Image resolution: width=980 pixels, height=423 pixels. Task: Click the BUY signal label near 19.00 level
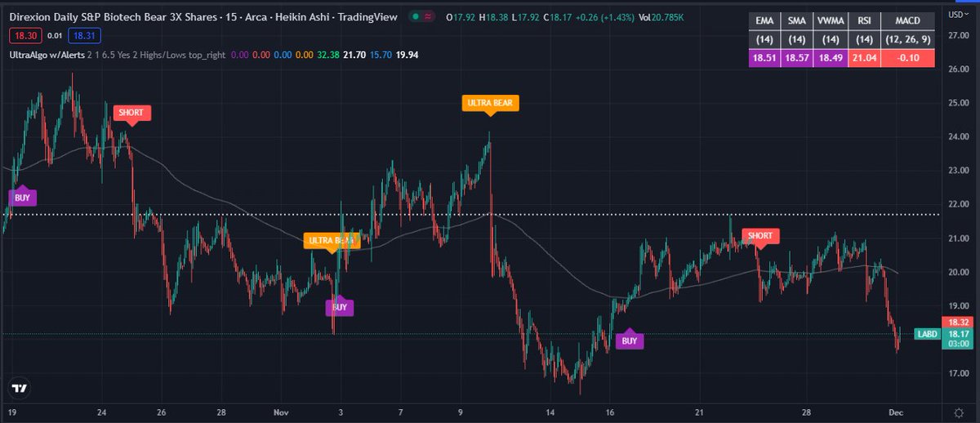[x=340, y=308]
